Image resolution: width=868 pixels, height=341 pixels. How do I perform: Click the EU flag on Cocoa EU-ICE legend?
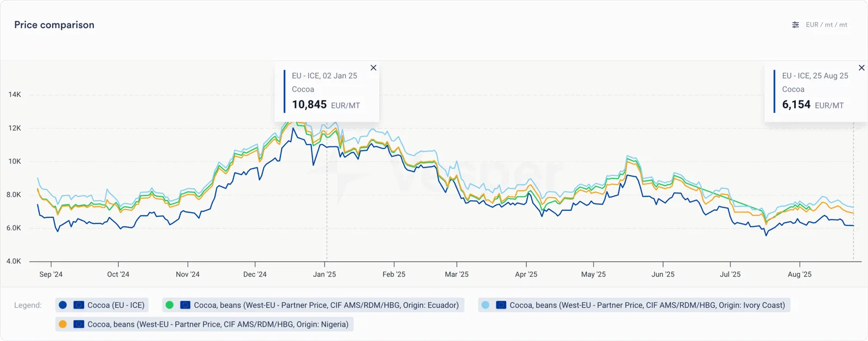pyautogui.click(x=79, y=305)
